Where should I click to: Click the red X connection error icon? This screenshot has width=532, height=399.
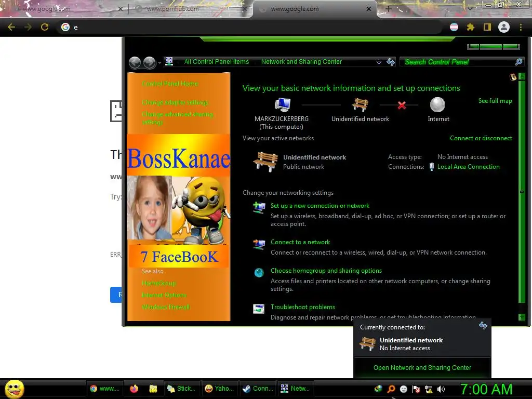click(402, 105)
